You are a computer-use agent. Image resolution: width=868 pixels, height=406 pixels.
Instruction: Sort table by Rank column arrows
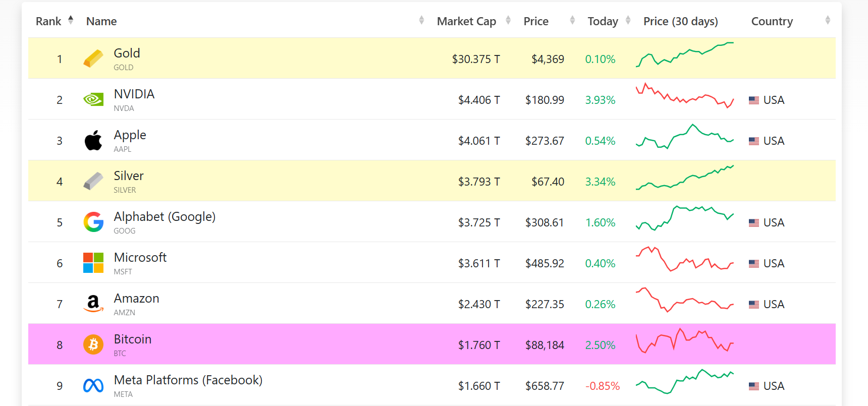point(71,20)
